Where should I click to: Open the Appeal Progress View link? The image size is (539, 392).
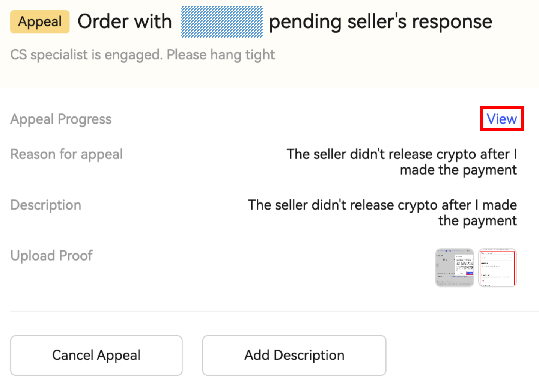pyautogui.click(x=502, y=119)
